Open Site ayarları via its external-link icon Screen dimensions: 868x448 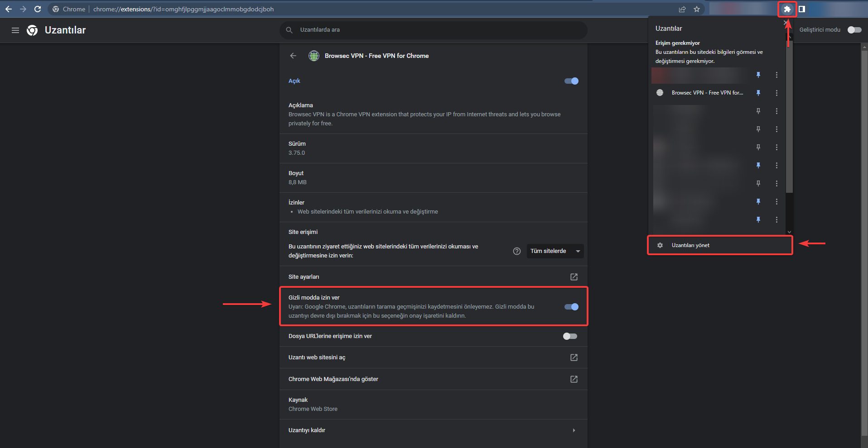coord(574,276)
